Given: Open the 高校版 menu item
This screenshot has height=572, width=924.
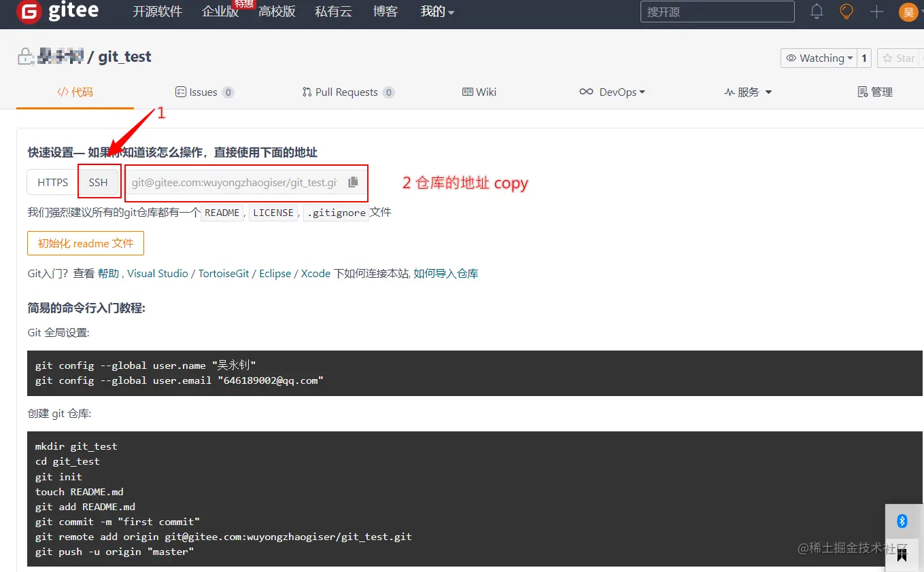Looking at the screenshot, I should click(x=277, y=12).
